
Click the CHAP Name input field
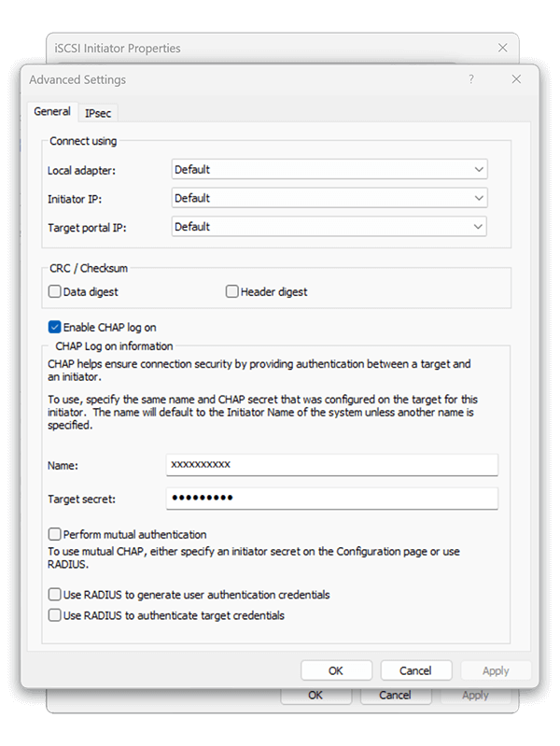point(332,465)
